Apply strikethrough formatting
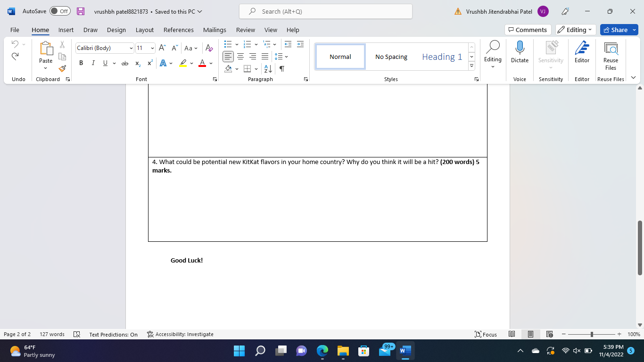Image resolution: width=644 pixels, height=362 pixels. click(x=124, y=63)
